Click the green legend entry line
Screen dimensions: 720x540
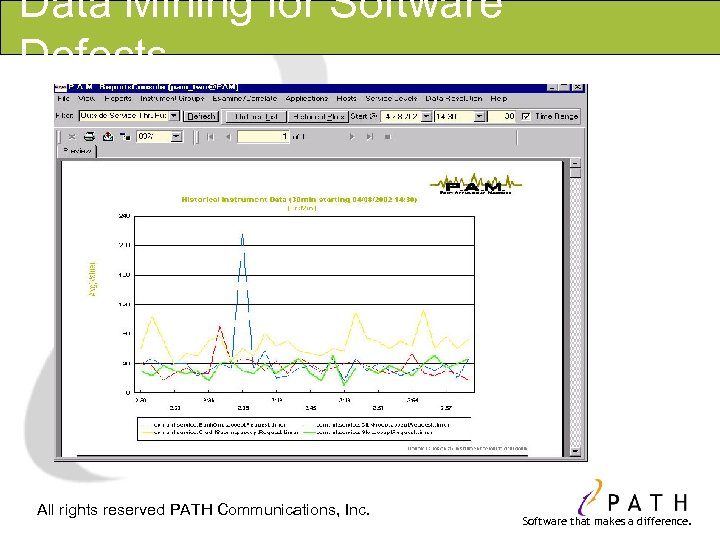tap(309, 433)
